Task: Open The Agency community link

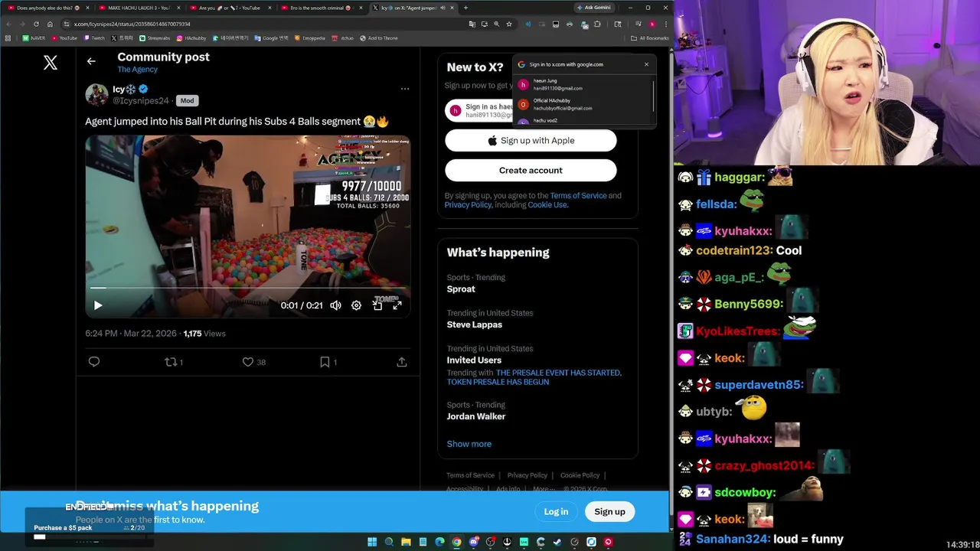Action: tap(137, 70)
